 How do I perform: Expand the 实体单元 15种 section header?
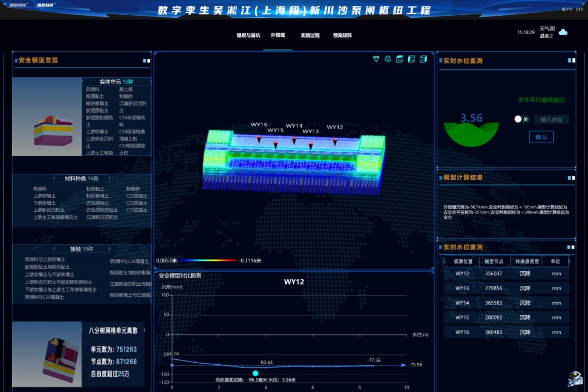(116, 82)
